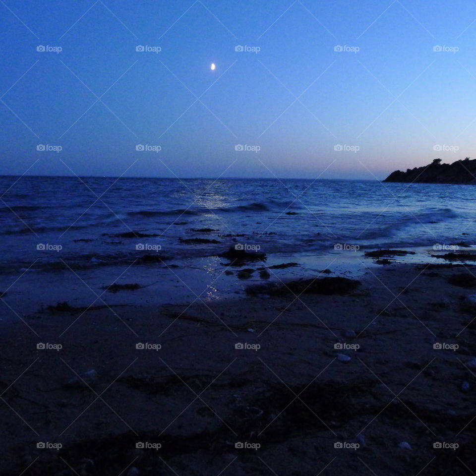
Task: Click the Foap camera icon in top-right corner
Action: (436, 49)
